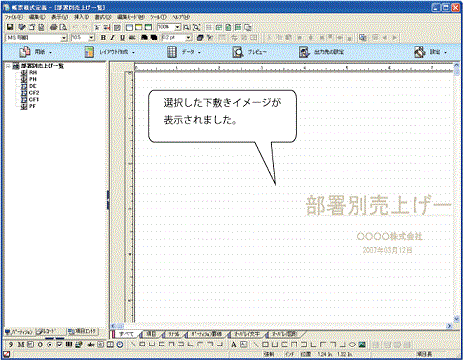Select the clock icon in bottom toolbar
Viewport: 463px width, 360px height.
click(120, 345)
